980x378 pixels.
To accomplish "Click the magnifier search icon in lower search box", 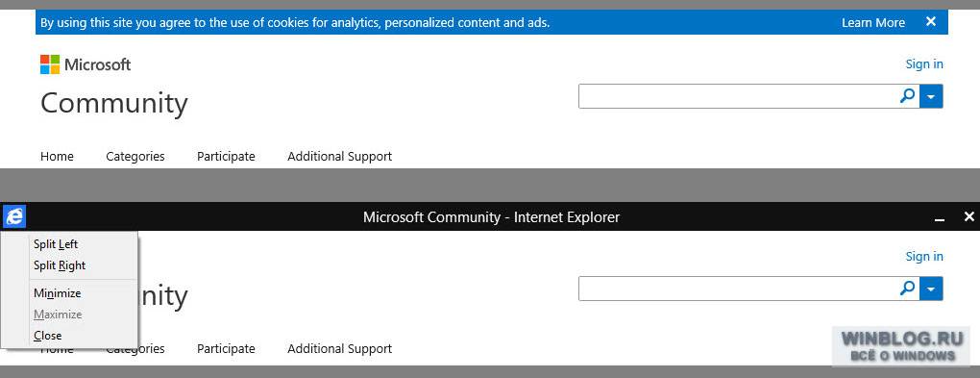I will [x=907, y=289].
